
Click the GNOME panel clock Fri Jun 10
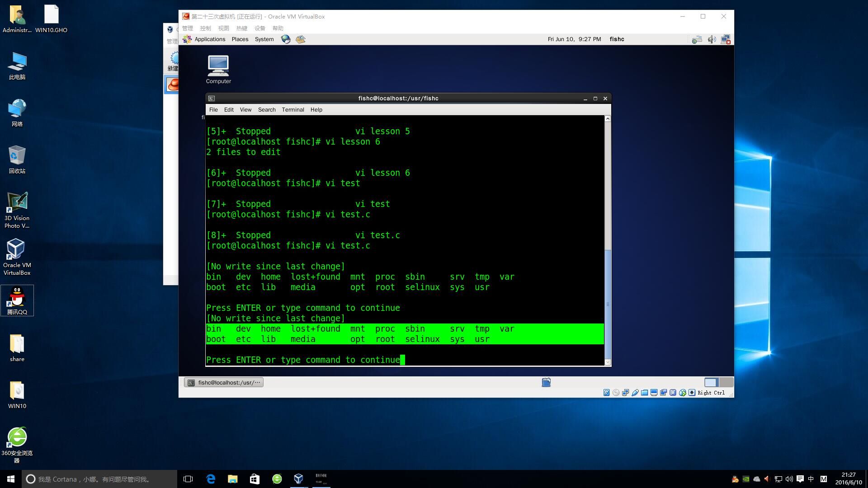pyautogui.click(x=574, y=39)
